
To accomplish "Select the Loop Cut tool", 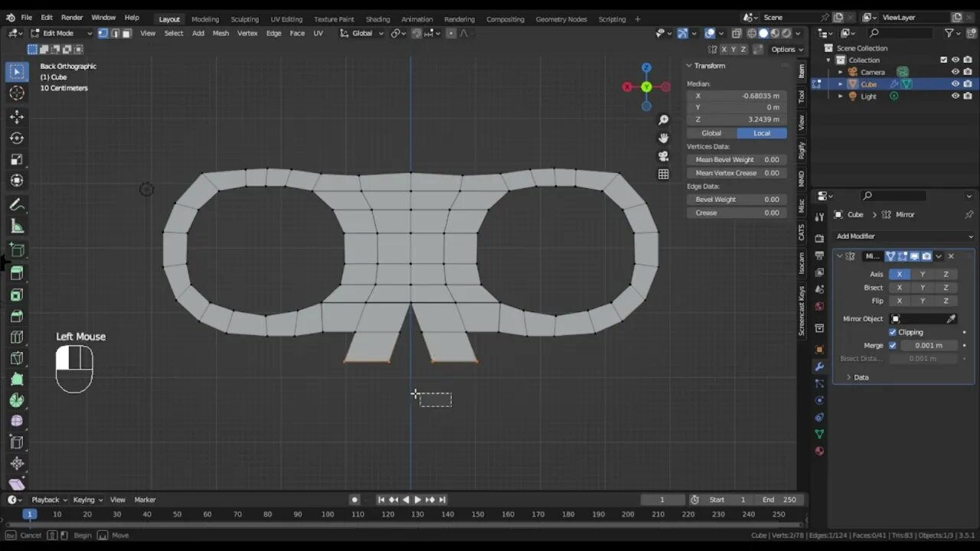I will 16,337.
